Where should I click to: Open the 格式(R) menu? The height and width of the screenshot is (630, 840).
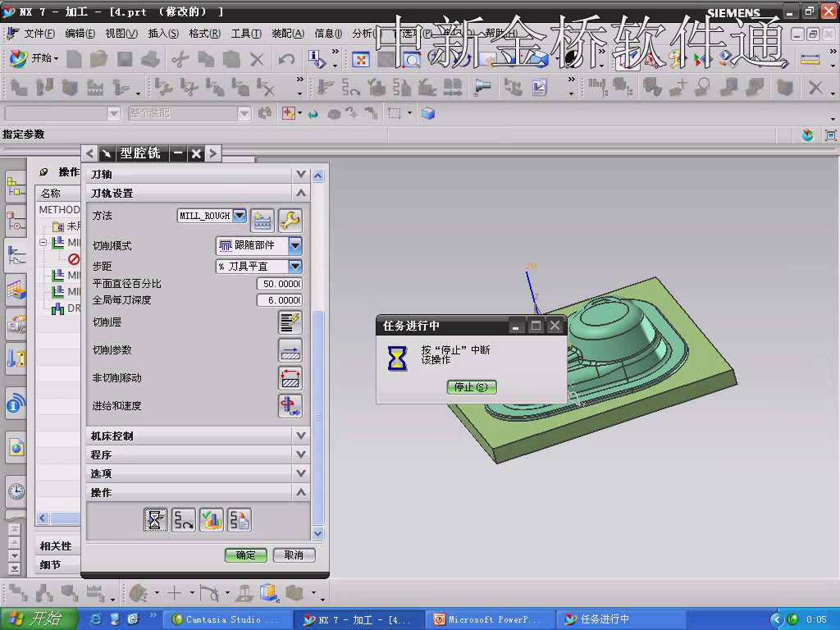[204, 34]
